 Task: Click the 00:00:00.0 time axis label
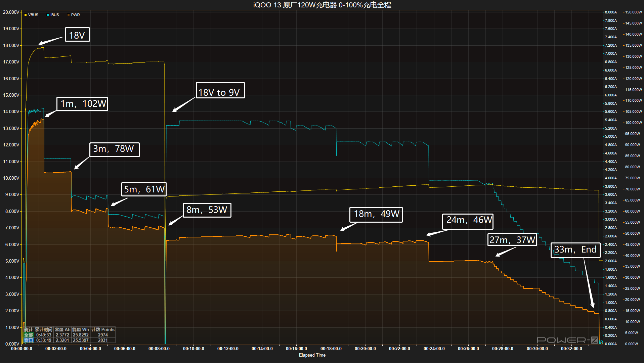pyautogui.click(x=22, y=349)
